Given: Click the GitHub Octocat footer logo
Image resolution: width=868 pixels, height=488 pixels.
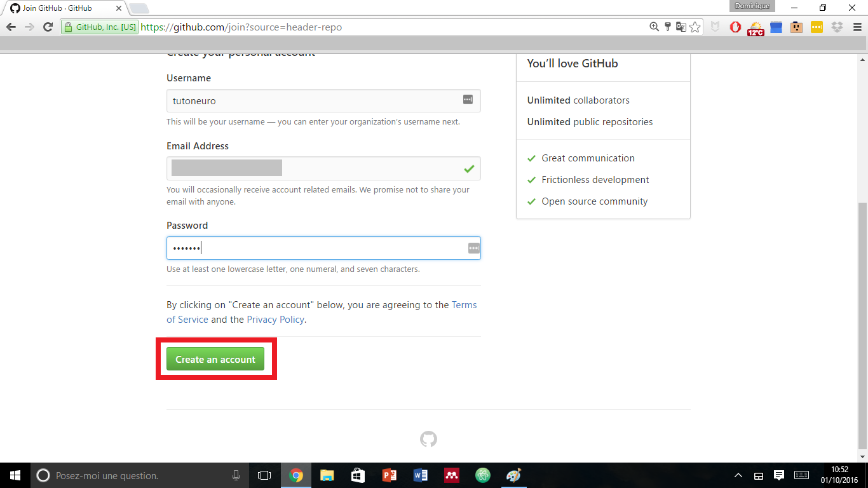Looking at the screenshot, I should (x=428, y=439).
